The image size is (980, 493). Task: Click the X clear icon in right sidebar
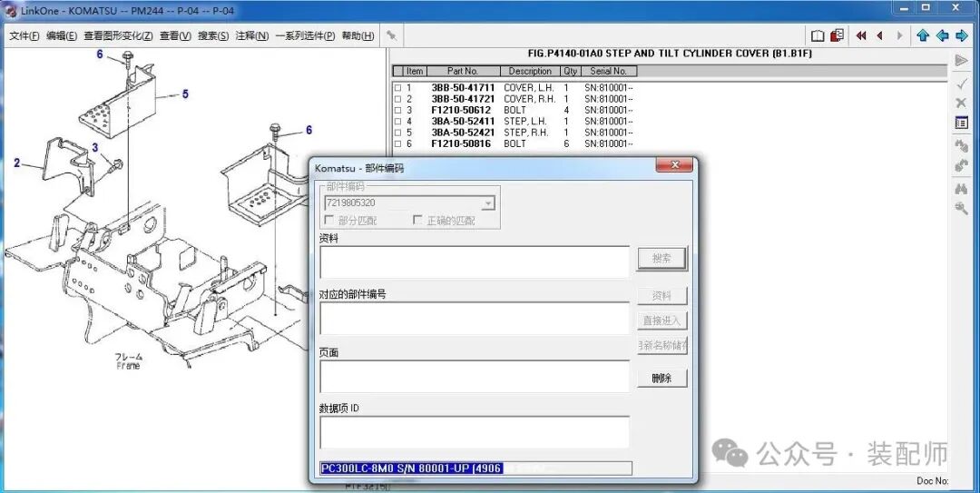tap(962, 103)
